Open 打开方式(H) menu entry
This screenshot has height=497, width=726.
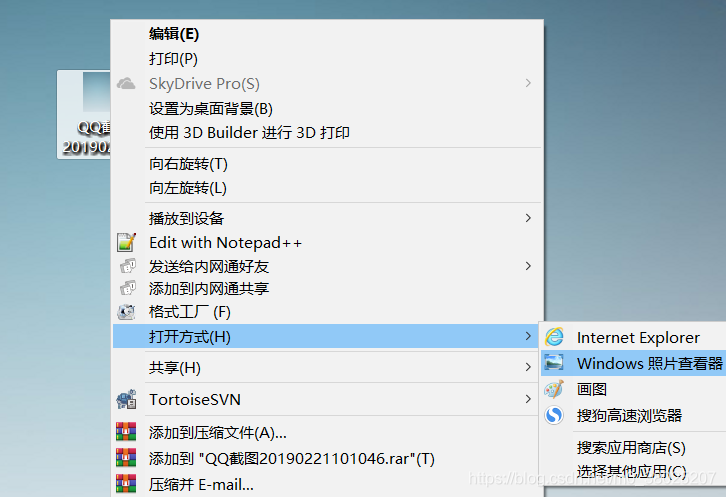click(327, 336)
